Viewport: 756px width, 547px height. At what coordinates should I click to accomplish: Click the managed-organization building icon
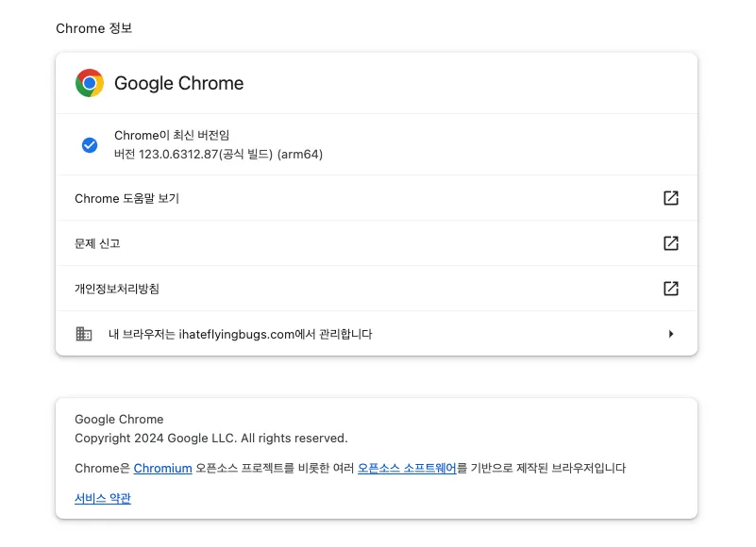point(84,334)
